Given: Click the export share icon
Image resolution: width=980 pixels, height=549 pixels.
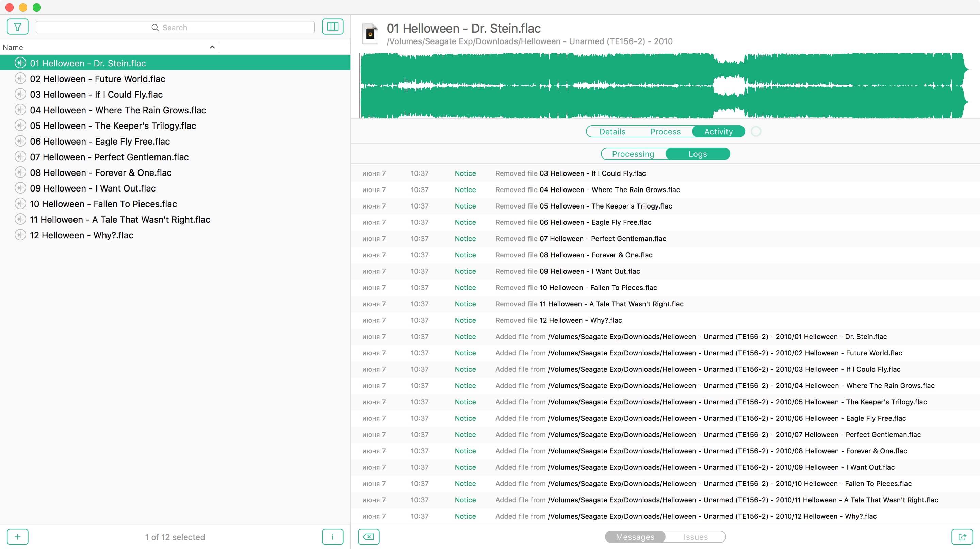Looking at the screenshot, I should 962,537.
